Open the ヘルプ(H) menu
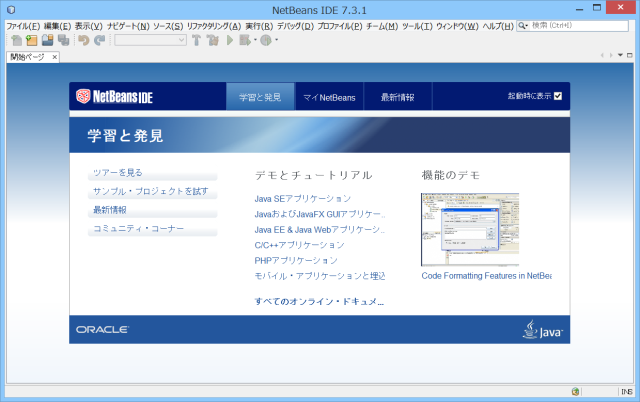 tap(498, 26)
